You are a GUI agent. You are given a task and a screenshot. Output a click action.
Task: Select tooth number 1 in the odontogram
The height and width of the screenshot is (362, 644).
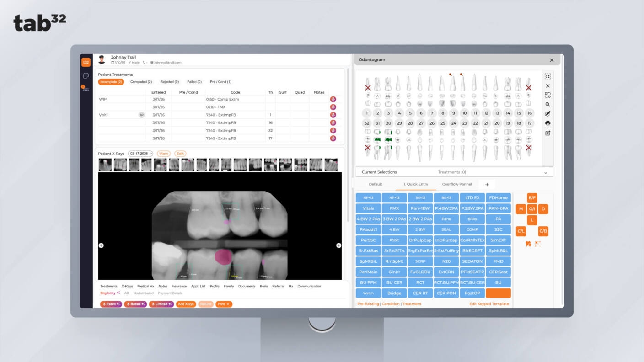coord(367,113)
